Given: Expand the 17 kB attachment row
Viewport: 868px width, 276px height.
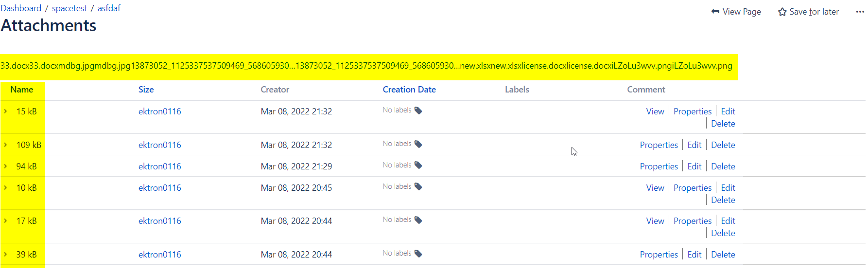Looking at the screenshot, I should [x=5, y=221].
